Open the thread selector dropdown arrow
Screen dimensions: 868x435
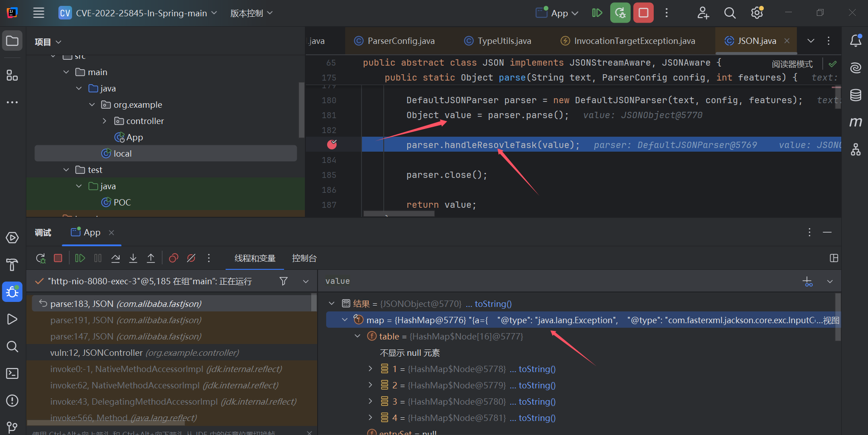306,281
